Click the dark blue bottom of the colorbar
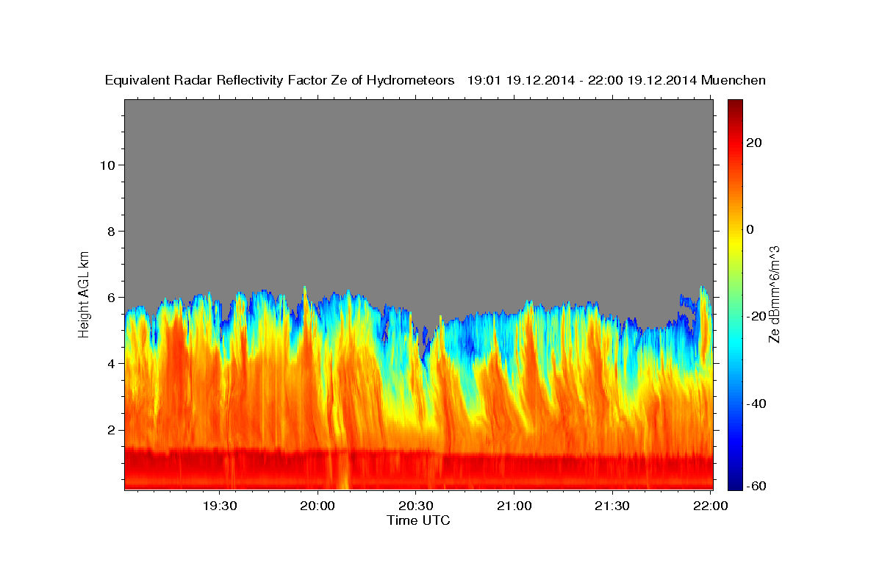 (735, 484)
